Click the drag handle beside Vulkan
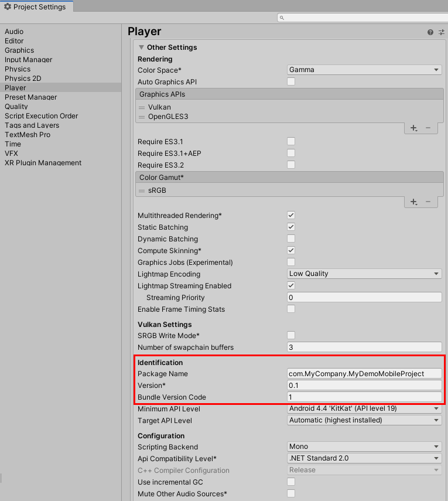448x501 pixels. coord(142,108)
